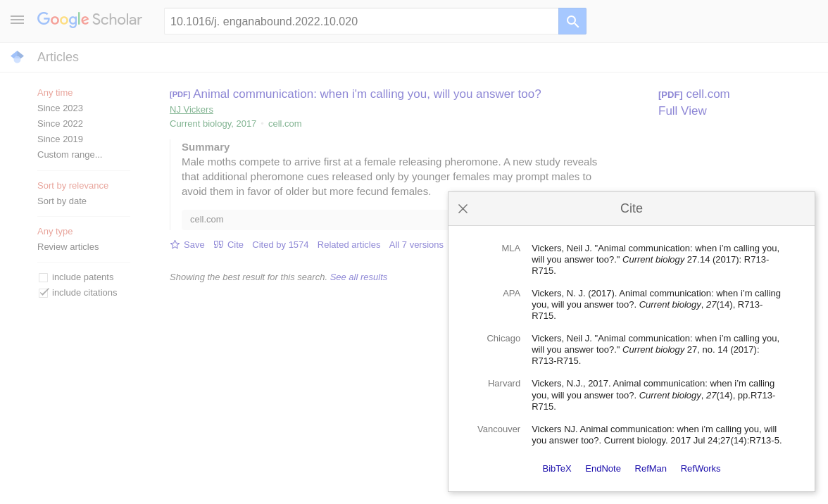The height and width of the screenshot is (504, 828).
Task: Open the hamburger menu icon
Action: point(18,20)
